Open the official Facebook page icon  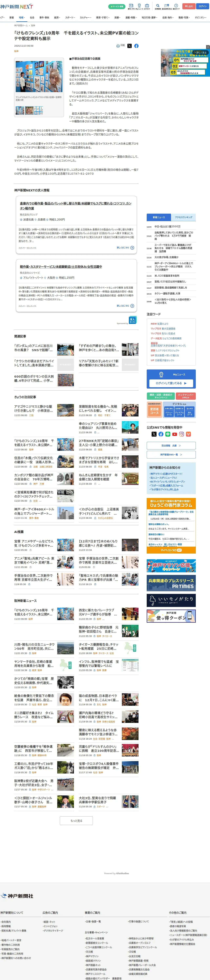161,434
